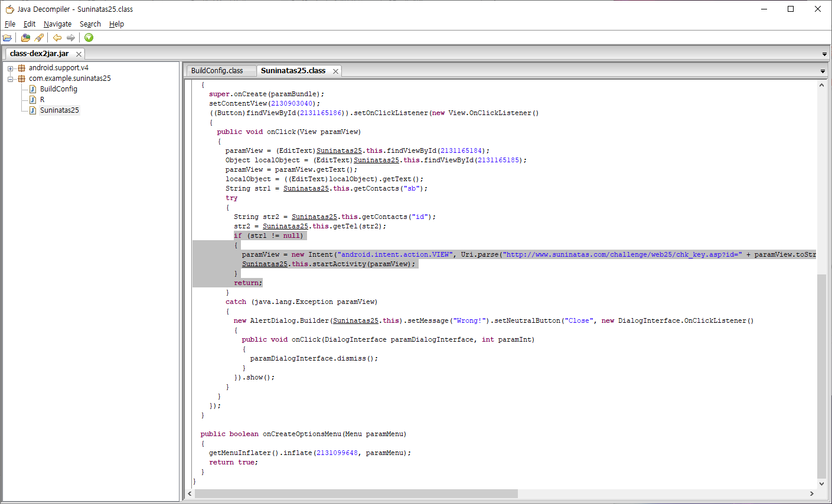This screenshot has height=504, width=832.
Task: Select android.support.v4 package label
Action: coord(58,68)
